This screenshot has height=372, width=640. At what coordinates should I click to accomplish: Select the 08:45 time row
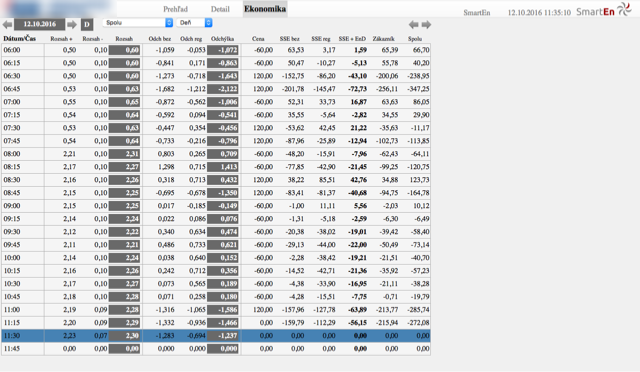point(216,193)
